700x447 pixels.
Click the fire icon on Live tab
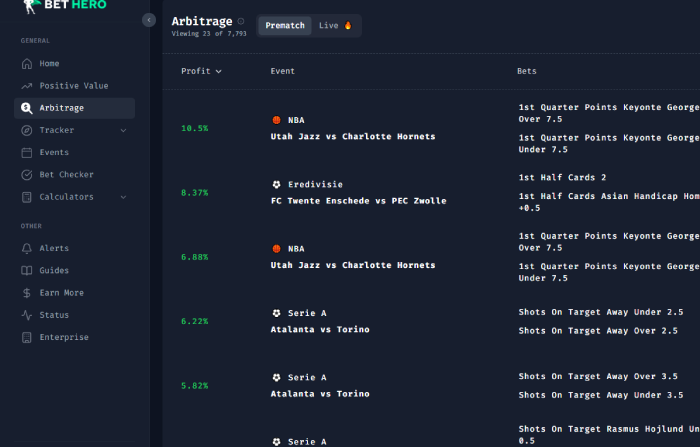point(348,25)
